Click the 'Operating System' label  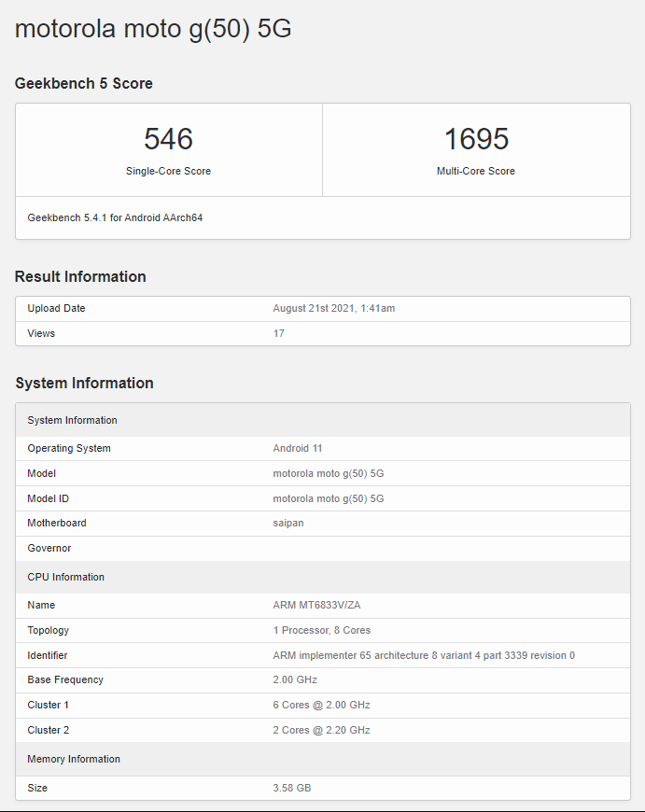click(69, 448)
